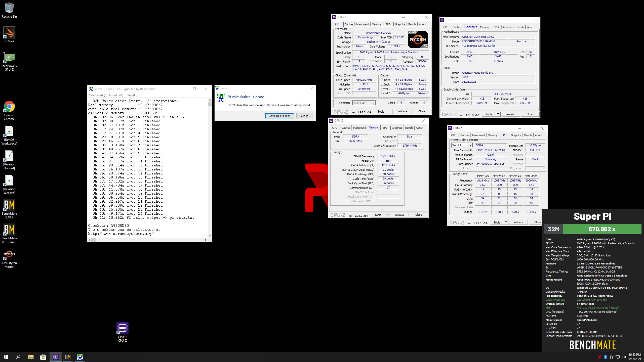Open the Tools dropdown arrow in Memory window
Viewport: 644px width, 362px height.
tap(387, 215)
